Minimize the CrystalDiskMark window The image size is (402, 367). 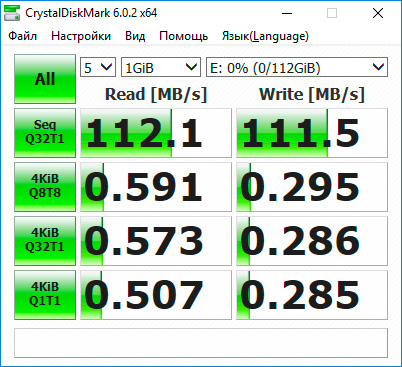coord(287,13)
